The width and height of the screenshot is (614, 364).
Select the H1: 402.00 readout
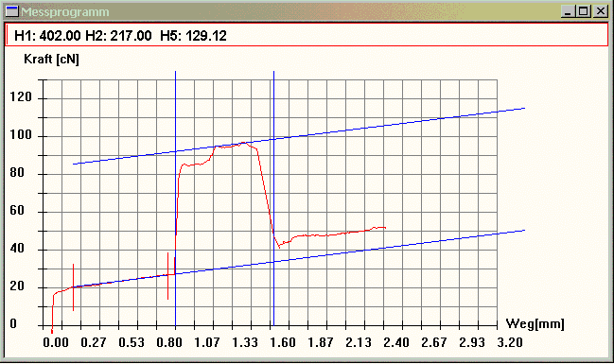[47, 36]
